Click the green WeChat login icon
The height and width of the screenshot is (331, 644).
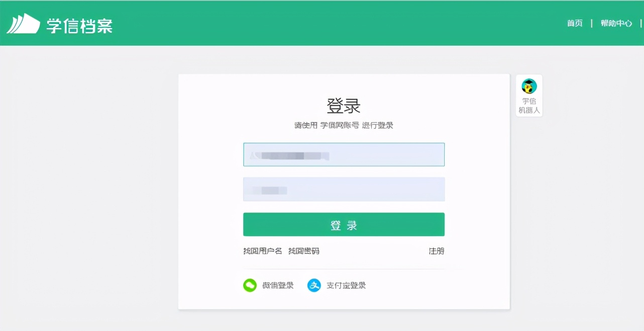point(250,285)
